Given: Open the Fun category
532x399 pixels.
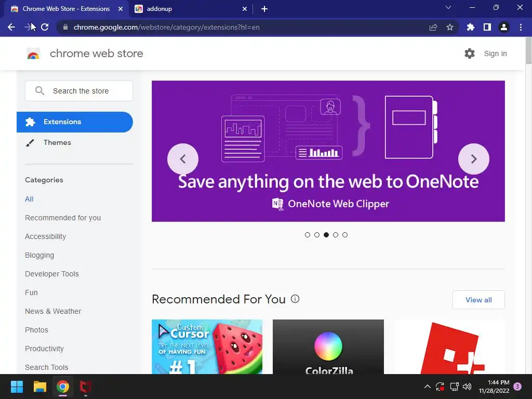Looking at the screenshot, I should pyautogui.click(x=31, y=292).
